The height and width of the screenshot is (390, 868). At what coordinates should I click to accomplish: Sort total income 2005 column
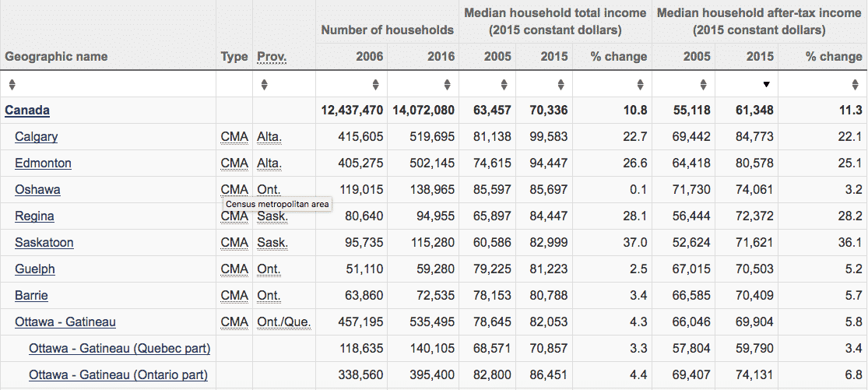tap(504, 85)
